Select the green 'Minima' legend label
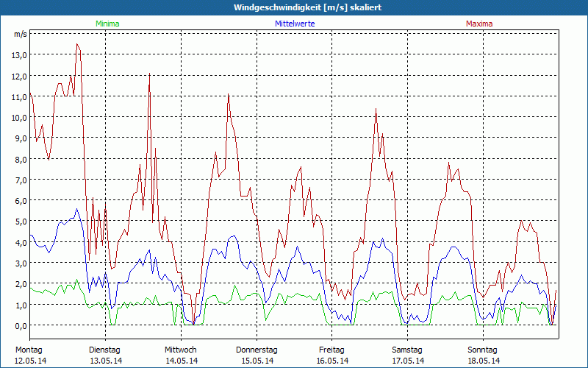 click(x=107, y=24)
